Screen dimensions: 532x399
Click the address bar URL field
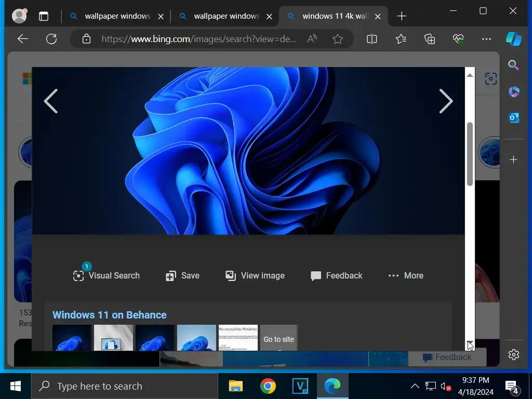(199, 39)
